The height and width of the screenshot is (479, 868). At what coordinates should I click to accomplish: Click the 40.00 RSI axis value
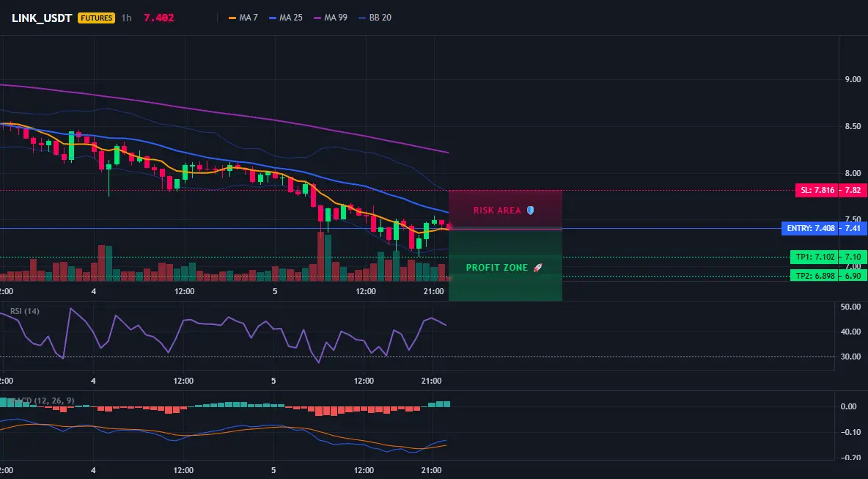pos(851,332)
